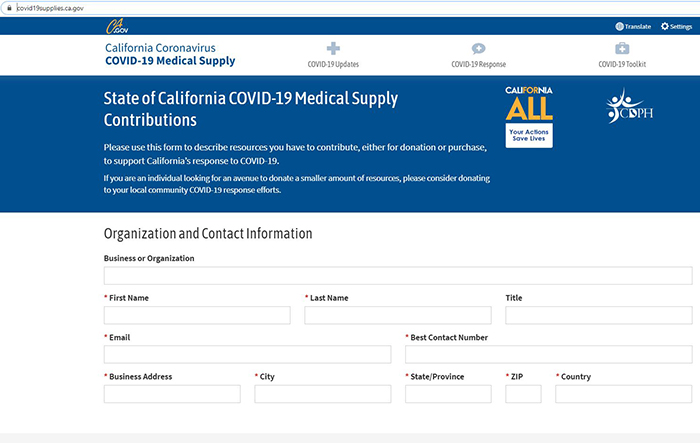This screenshot has height=443, width=700.
Task: Click the COVID-19 Toolkit medical bag icon
Action: pyautogui.click(x=622, y=48)
